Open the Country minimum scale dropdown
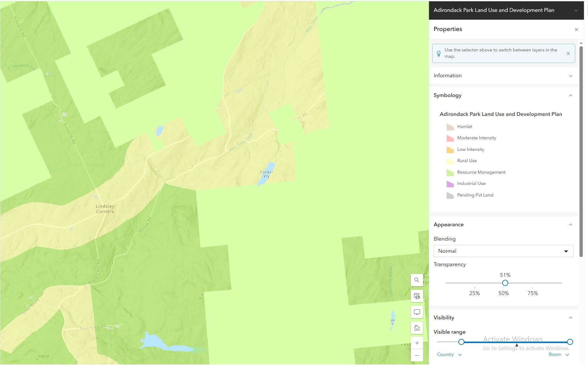The image size is (588, 365). tap(449, 355)
